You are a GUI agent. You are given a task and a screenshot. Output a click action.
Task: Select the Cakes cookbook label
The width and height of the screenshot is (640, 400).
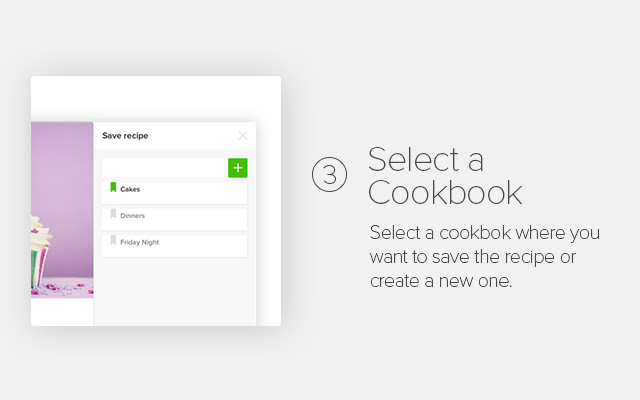[x=131, y=189]
